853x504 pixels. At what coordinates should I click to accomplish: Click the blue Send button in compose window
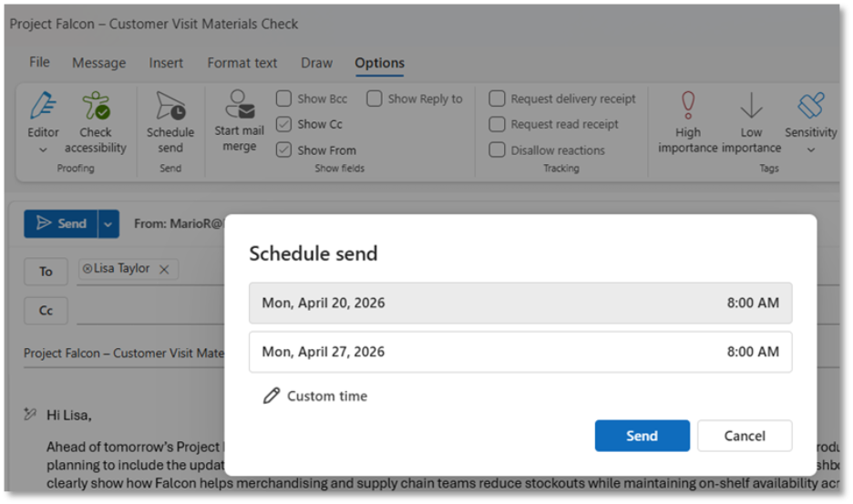click(x=61, y=223)
